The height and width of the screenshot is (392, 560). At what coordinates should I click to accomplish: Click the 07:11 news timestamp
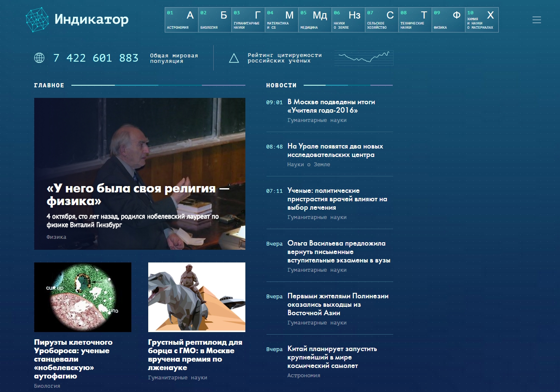pyautogui.click(x=275, y=191)
